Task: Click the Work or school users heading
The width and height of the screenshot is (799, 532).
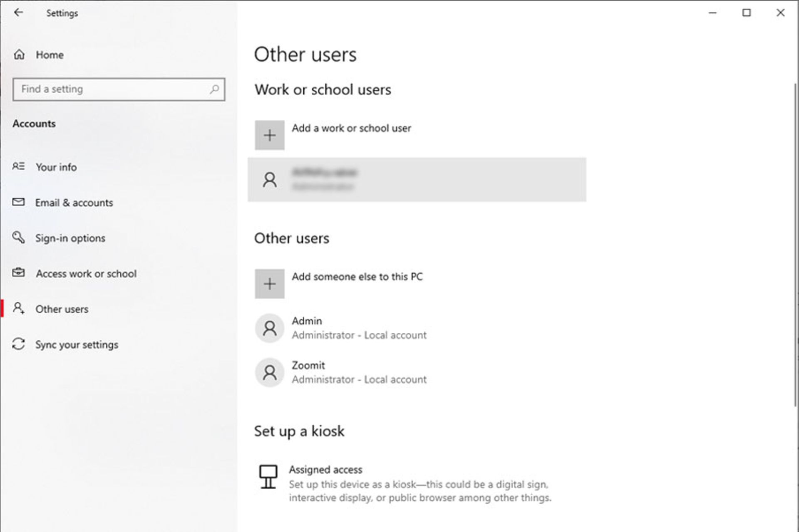Action: pos(323,90)
